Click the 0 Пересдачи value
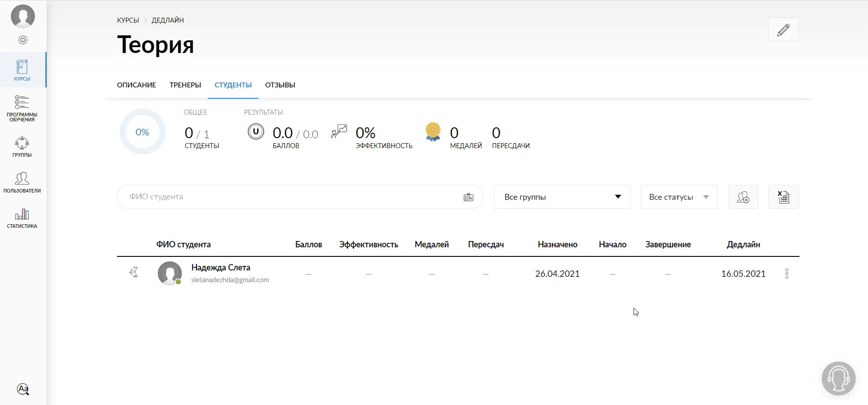This screenshot has width=868, height=405. (511, 138)
